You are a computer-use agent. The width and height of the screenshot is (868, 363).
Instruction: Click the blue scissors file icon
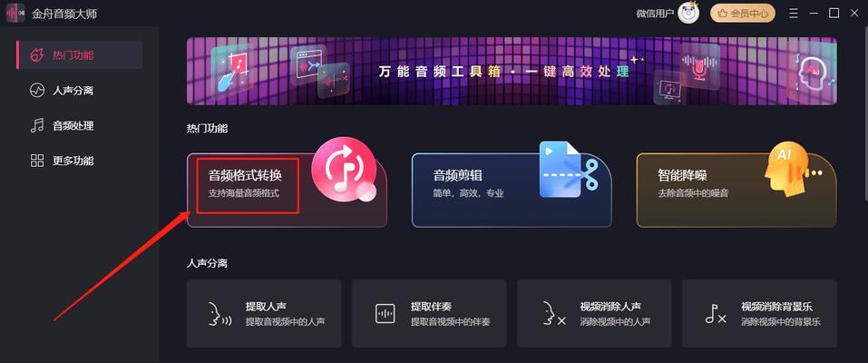(x=569, y=170)
